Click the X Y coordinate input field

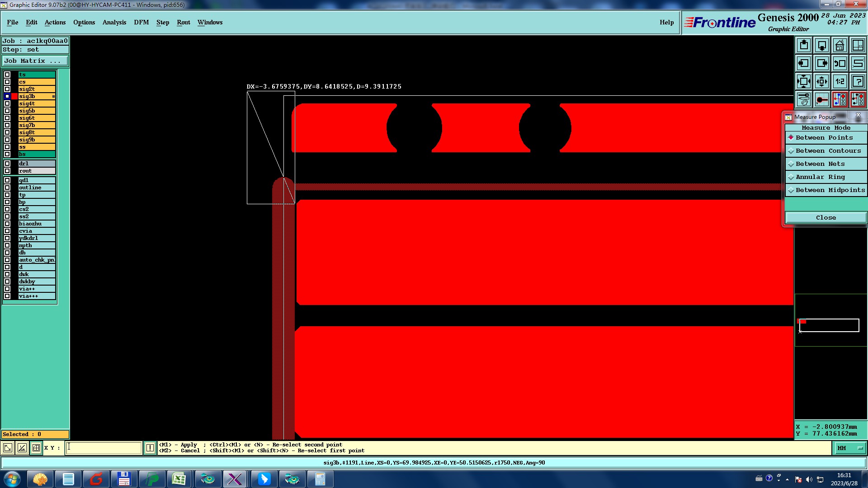[104, 448]
